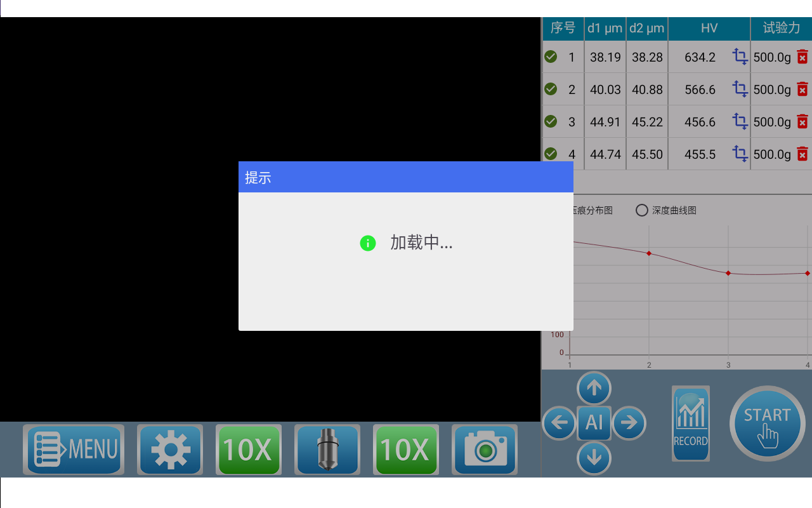
Task: Open crop measurement icon for row 4
Action: coord(740,154)
